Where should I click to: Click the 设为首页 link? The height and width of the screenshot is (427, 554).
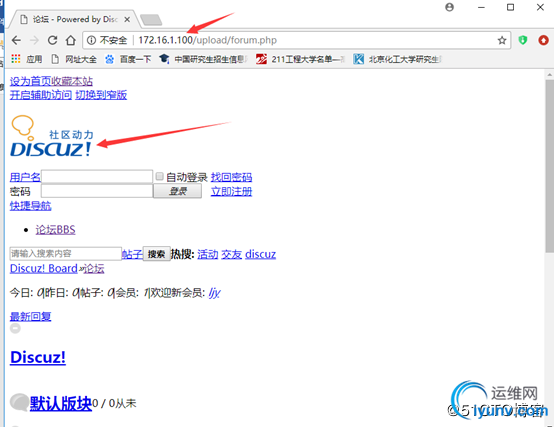pyautogui.click(x=31, y=82)
